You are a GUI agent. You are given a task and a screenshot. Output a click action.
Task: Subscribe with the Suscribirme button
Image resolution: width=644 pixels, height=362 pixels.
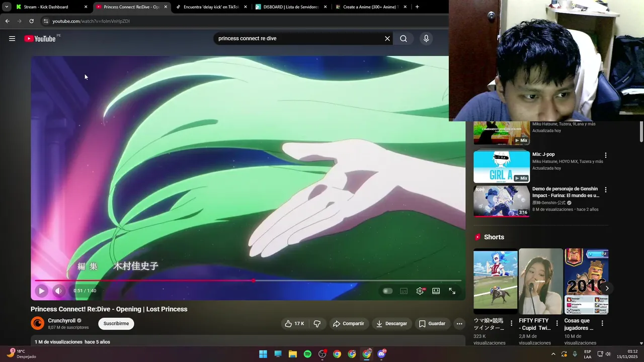pyautogui.click(x=116, y=324)
